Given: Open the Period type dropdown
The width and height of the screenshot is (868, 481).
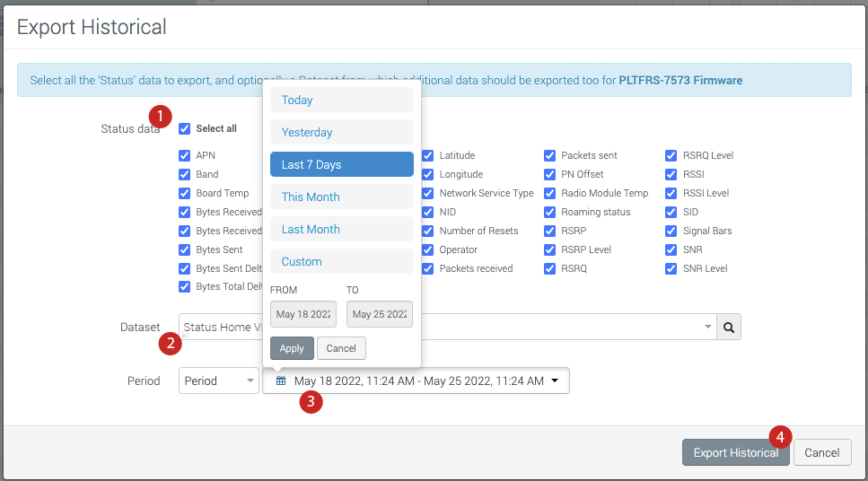Looking at the screenshot, I should pos(219,380).
